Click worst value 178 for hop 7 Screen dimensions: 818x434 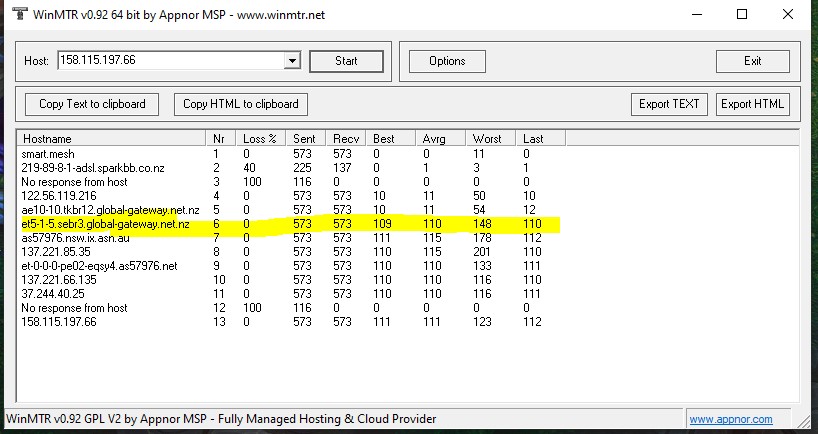pyautogui.click(x=482, y=238)
